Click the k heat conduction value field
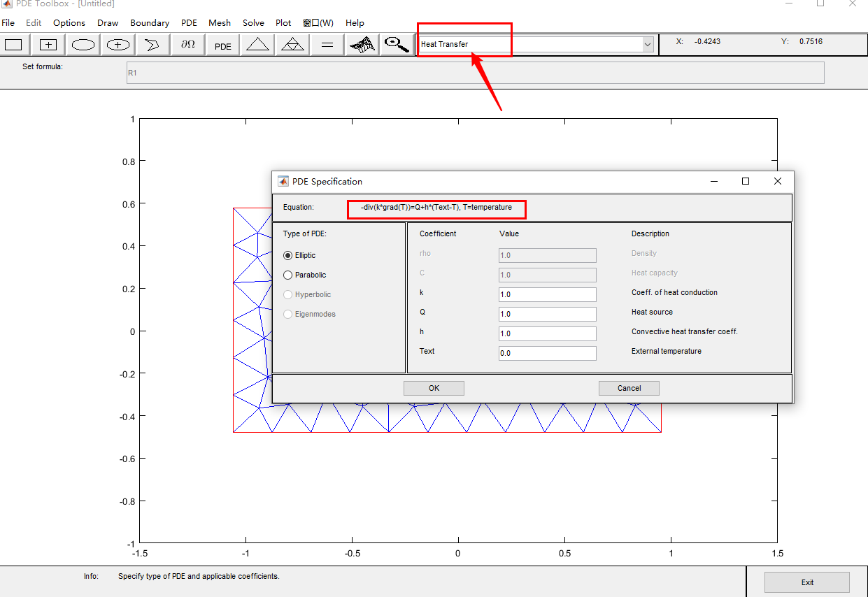This screenshot has height=597, width=868. (548, 294)
